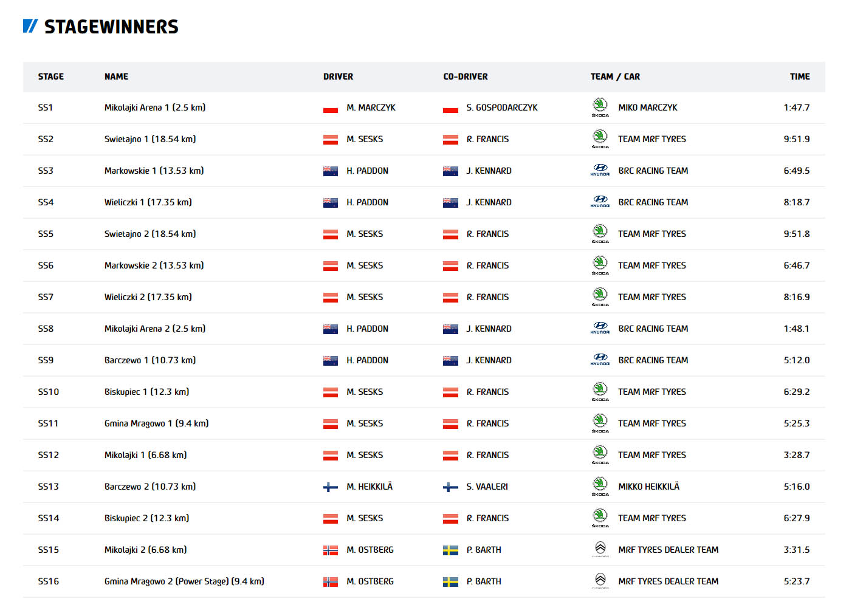Open driver M. MARCZYK in SS1
This screenshot has height=616, width=849.
371,108
